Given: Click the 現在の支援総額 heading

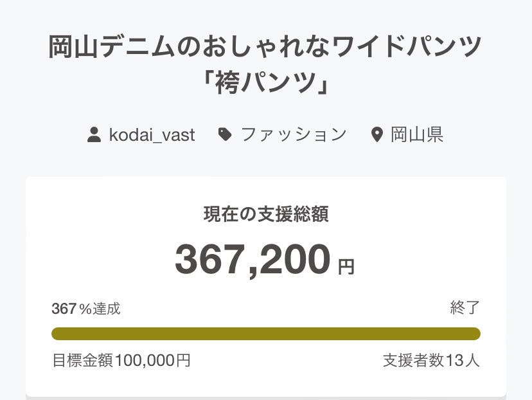Looking at the screenshot, I should (x=265, y=215).
